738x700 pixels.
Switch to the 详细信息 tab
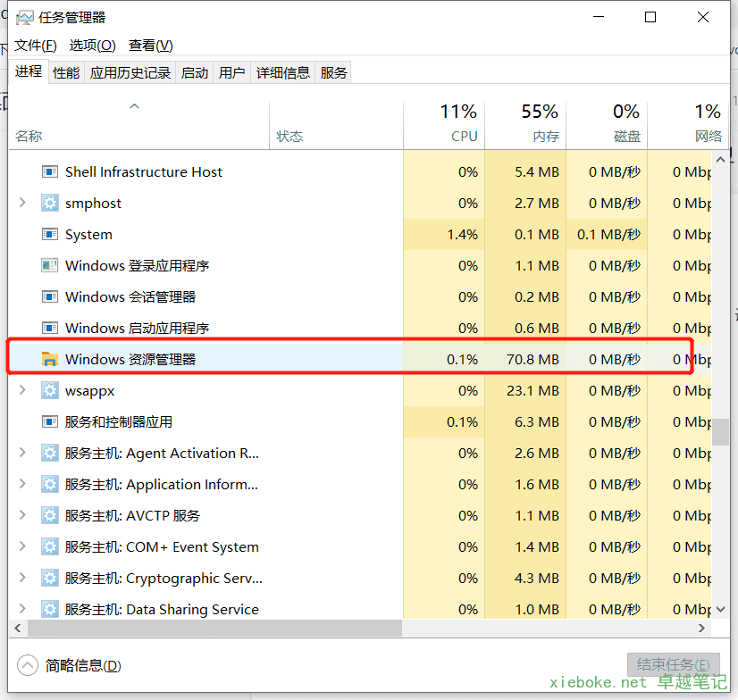click(x=283, y=73)
